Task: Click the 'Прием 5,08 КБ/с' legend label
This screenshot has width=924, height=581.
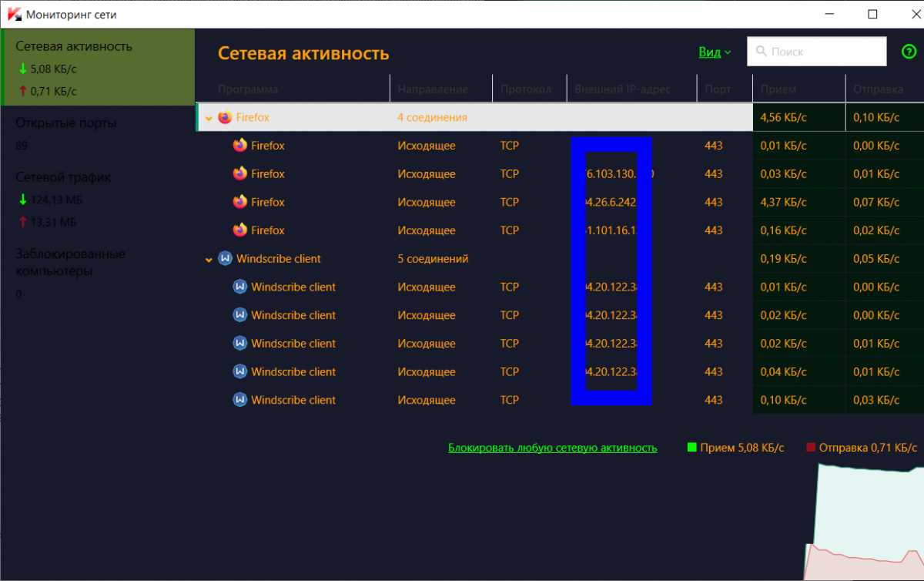Action: click(742, 447)
